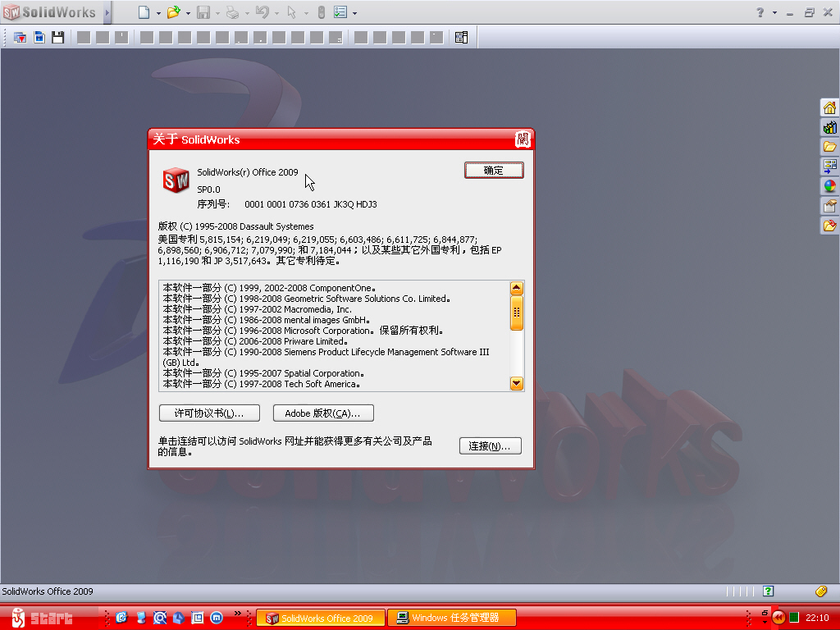Viewport: 840px width, 630px height.
Task: Click the Undo arrow icon
Action: coord(262,12)
